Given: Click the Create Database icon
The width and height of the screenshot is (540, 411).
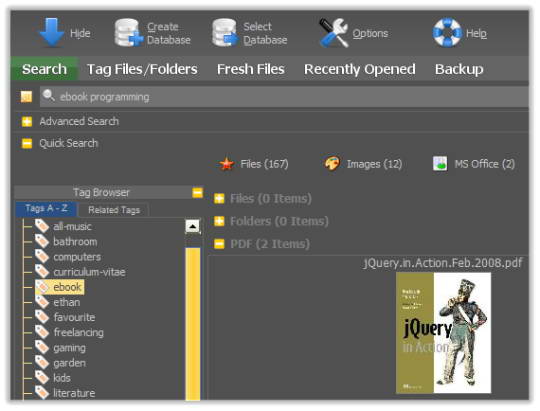Looking at the screenshot, I should tap(128, 33).
